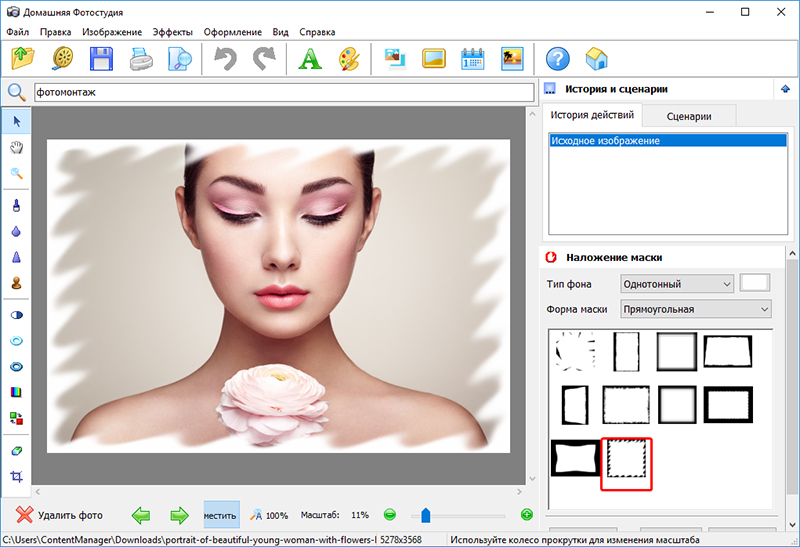Screen dimensions: 800x547
Task: Choose the soft blurred square mask thumbnail in top row
Action: (x=677, y=351)
